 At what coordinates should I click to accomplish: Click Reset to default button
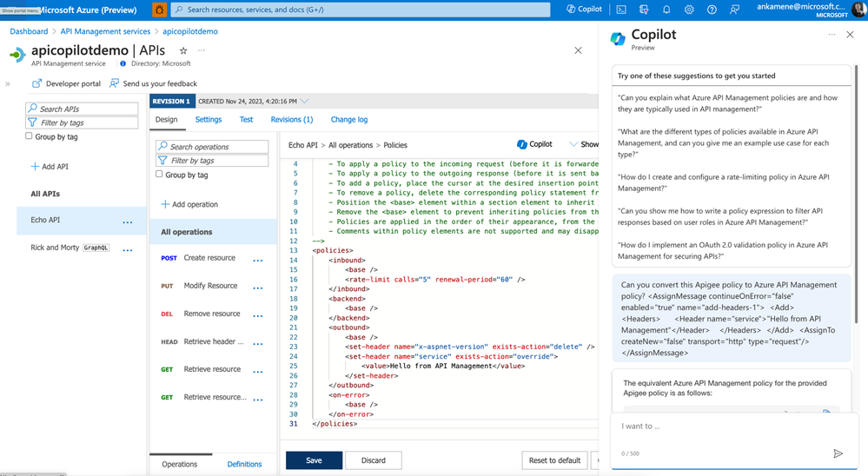(x=554, y=460)
